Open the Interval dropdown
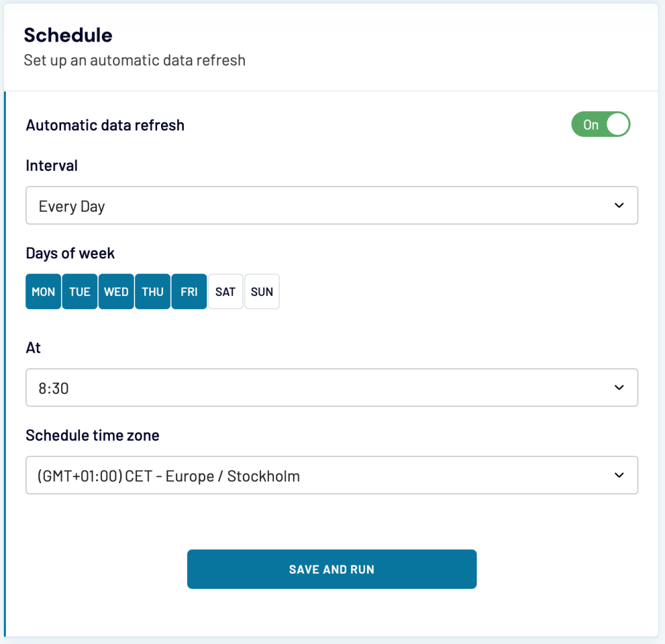 tap(332, 205)
